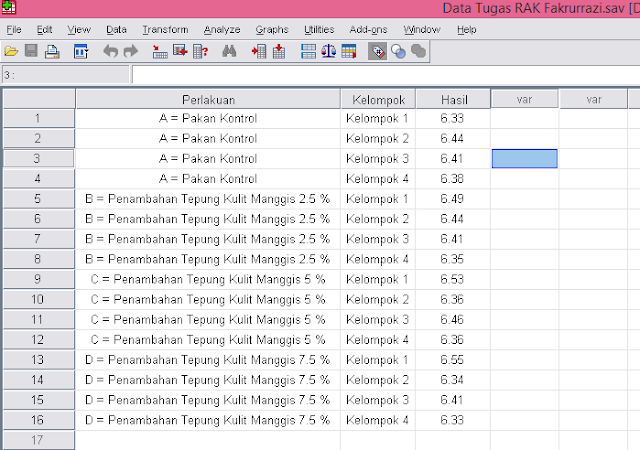The image size is (640, 450).
Task: Select the Perlakuan column header
Action: pyautogui.click(x=208, y=100)
